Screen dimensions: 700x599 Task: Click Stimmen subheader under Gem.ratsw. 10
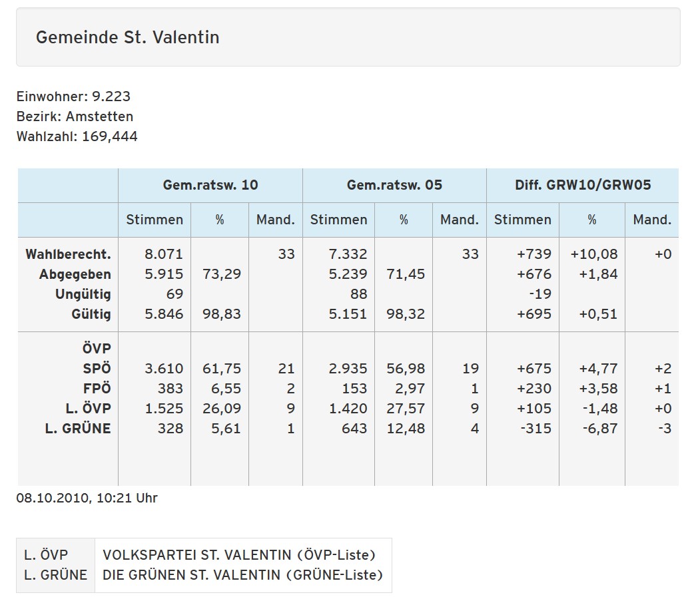point(155,220)
